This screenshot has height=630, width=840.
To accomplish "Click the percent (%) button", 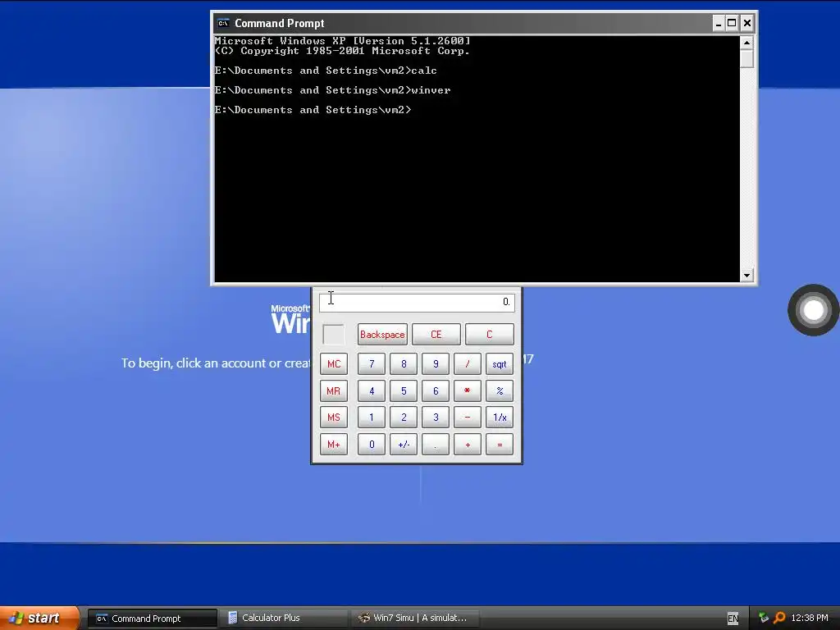I will [x=500, y=390].
